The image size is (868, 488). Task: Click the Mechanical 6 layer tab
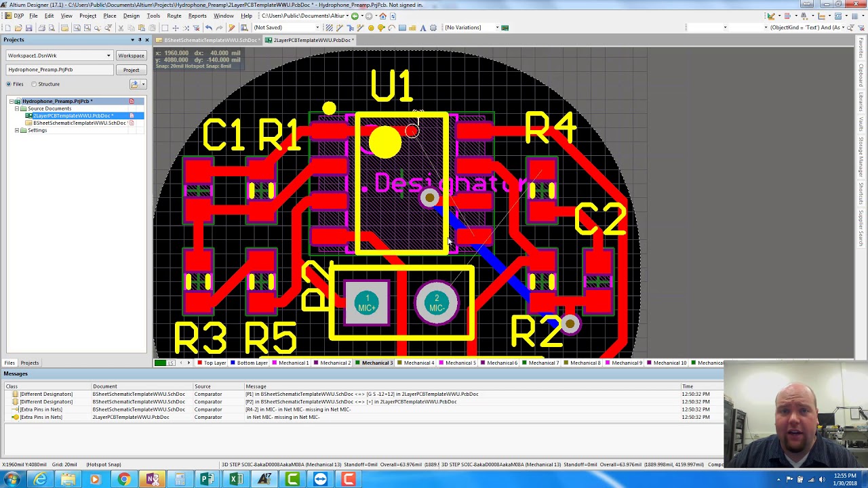[x=499, y=363]
